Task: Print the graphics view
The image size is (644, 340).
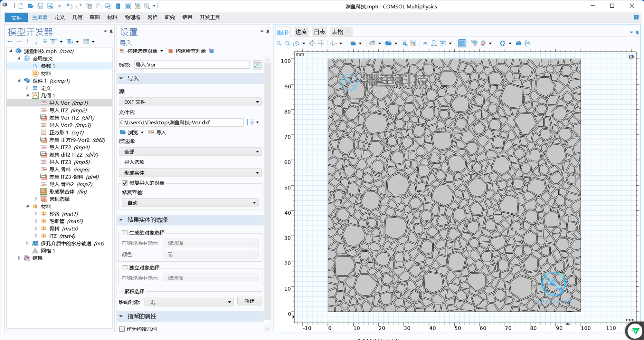Action: [527, 43]
